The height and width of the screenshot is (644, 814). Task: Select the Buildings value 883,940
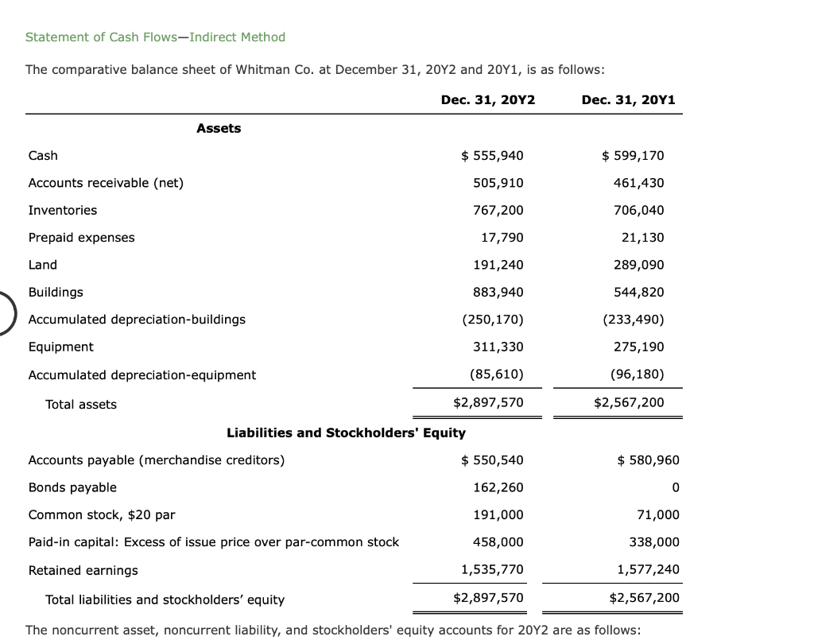click(498, 293)
